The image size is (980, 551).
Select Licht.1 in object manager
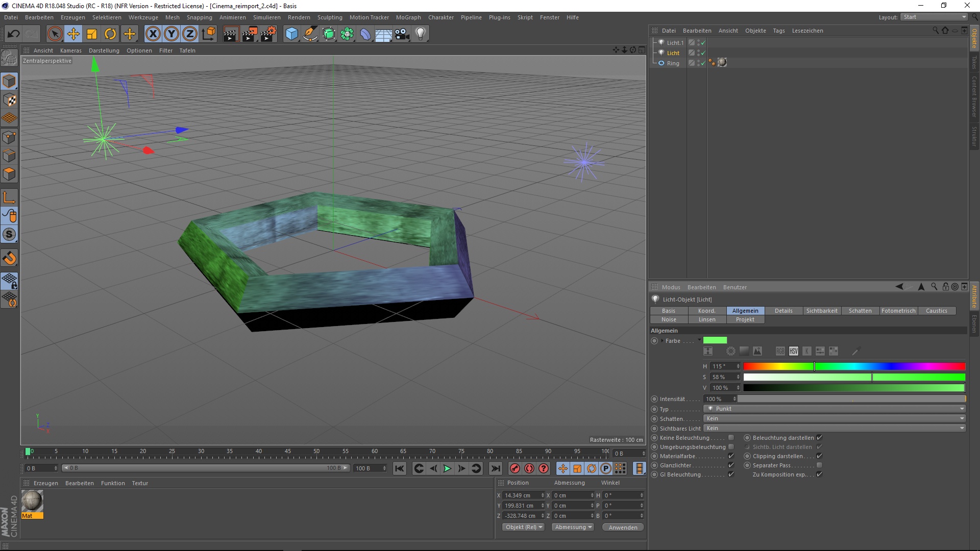(675, 43)
